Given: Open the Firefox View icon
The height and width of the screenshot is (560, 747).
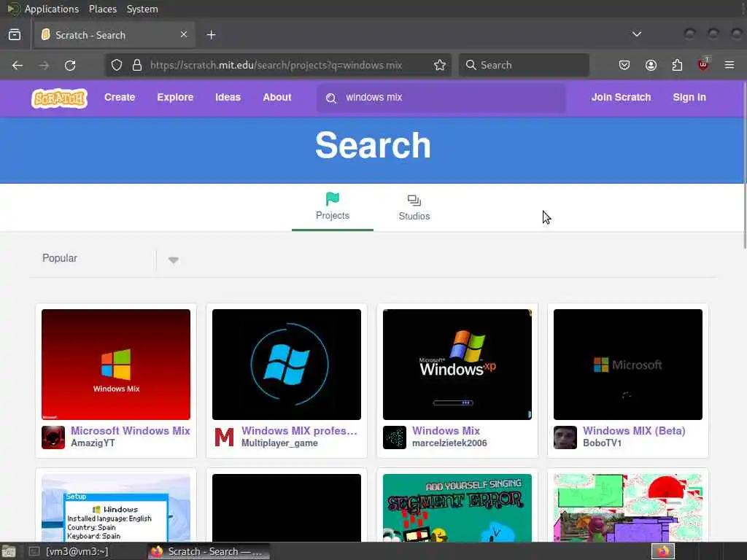Looking at the screenshot, I should point(15,35).
